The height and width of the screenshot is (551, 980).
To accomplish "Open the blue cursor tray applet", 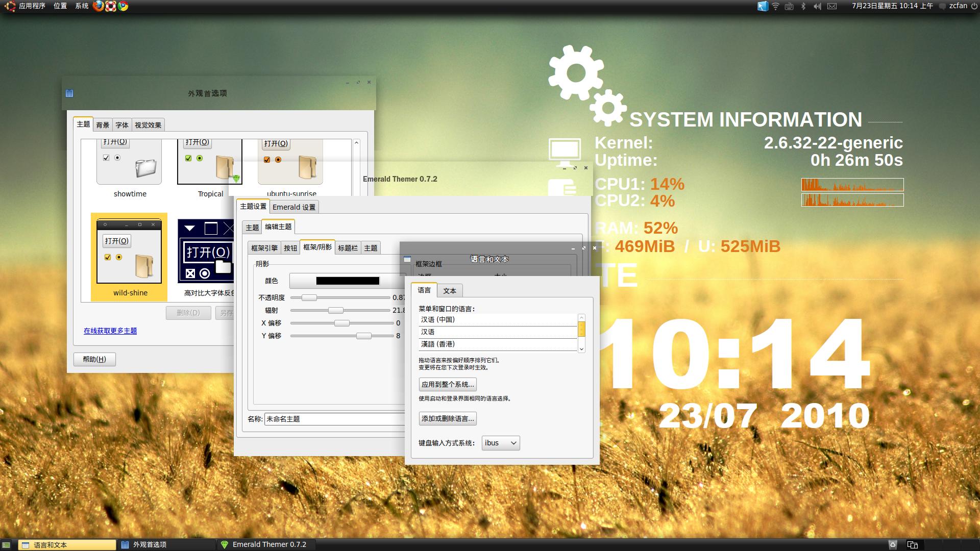I will pos(763,6).
